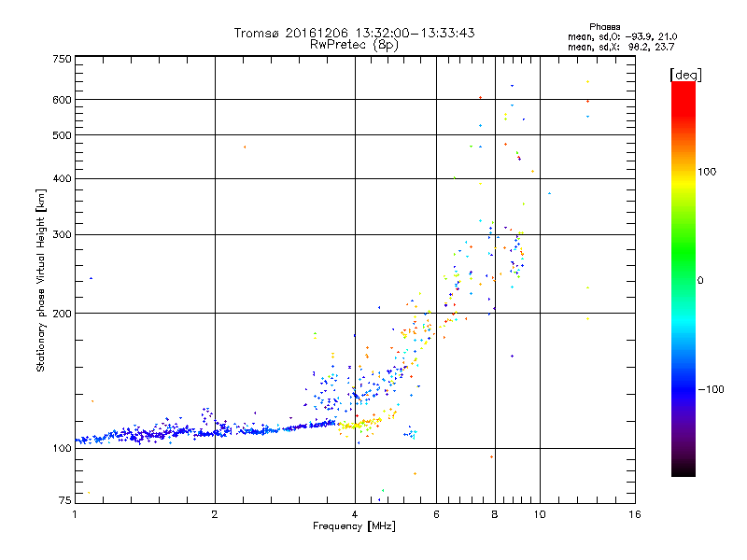Click the "Phases" heading at top right
Screen dimensions: 747x560
point(604,27)
